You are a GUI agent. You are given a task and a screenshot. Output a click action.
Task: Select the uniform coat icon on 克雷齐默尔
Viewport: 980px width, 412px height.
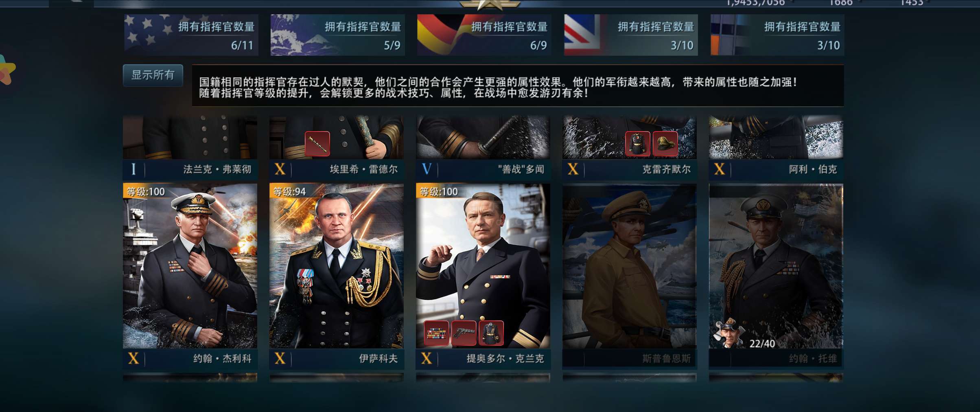click(x=637, y=144)
